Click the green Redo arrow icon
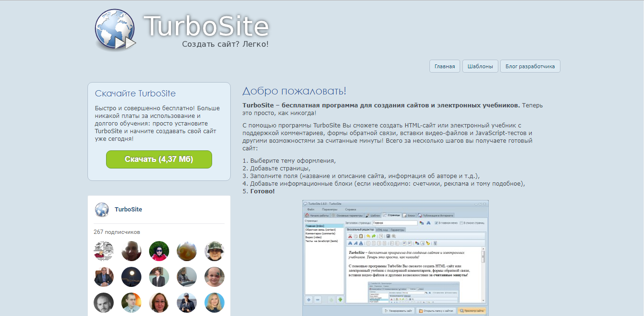Screen dimensions: 644x316 click(x=375, y=236)
